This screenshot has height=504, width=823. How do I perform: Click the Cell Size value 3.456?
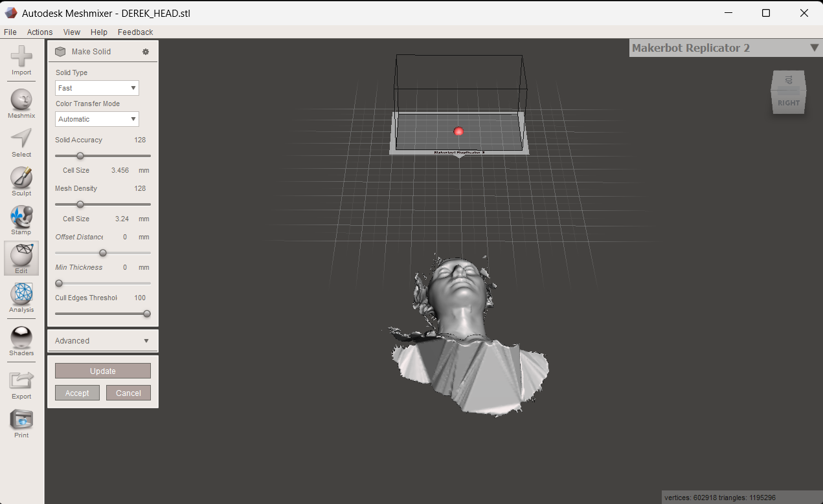click(120, 170)
